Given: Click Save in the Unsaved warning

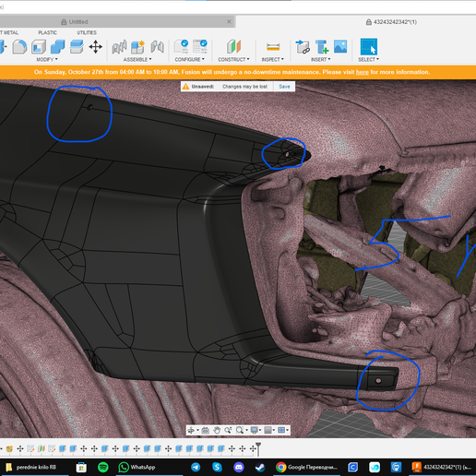Looking at the screenshot, I should tap(284, 87).
